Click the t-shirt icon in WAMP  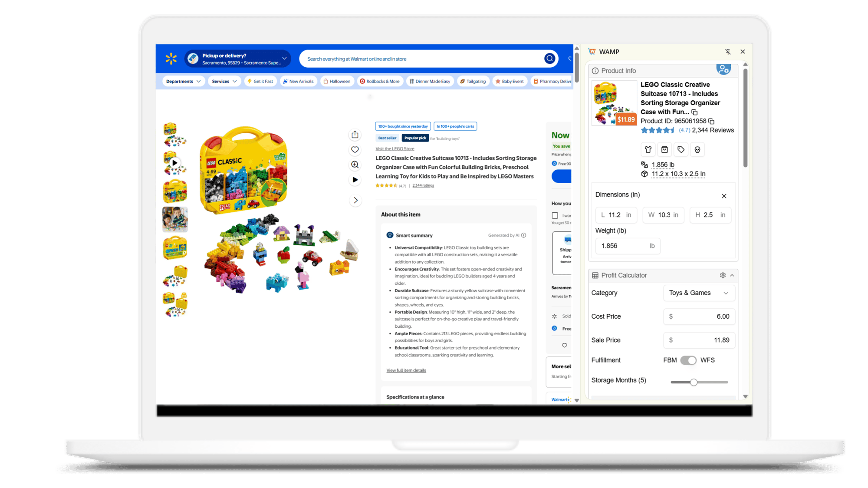tap(648, 150)
